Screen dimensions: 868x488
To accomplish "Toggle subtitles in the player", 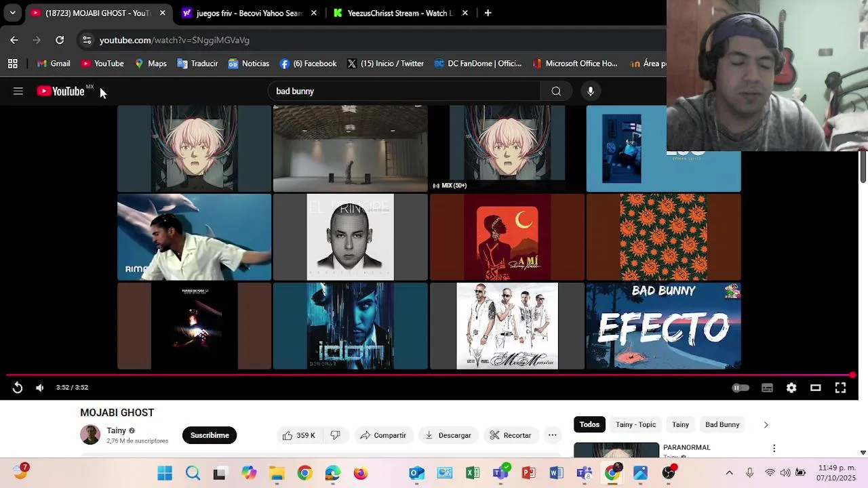I will (767, 388).
